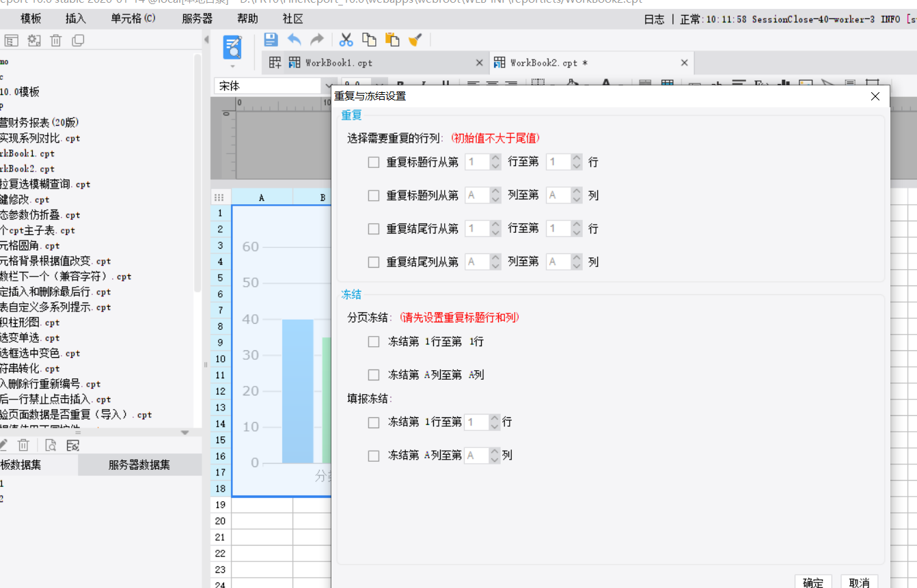Open the 日志 log link
The height and width of the screenshot is (588, 917).
point(654,19)
